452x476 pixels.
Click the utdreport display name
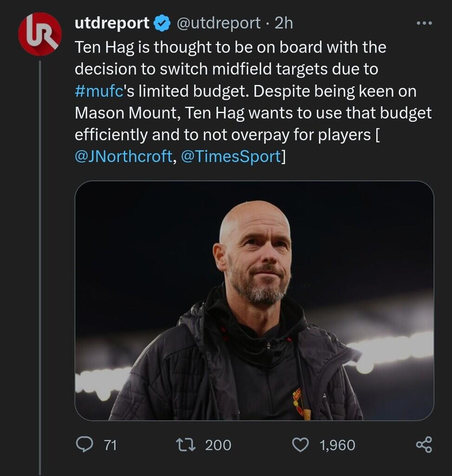112,23
